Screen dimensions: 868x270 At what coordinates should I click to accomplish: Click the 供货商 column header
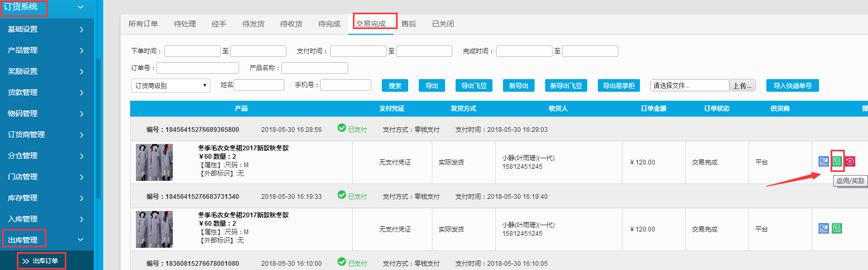tap(780, 109)
